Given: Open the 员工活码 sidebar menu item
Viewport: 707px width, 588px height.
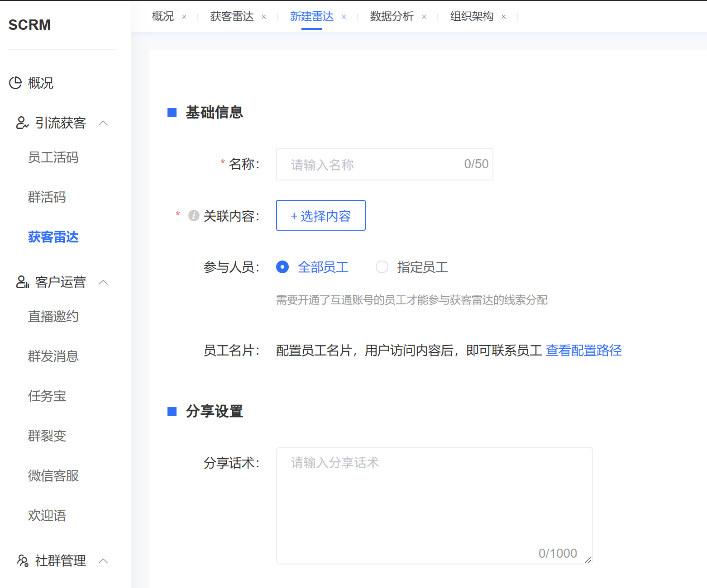Looking at the screenshot, I should pos(53,157).
